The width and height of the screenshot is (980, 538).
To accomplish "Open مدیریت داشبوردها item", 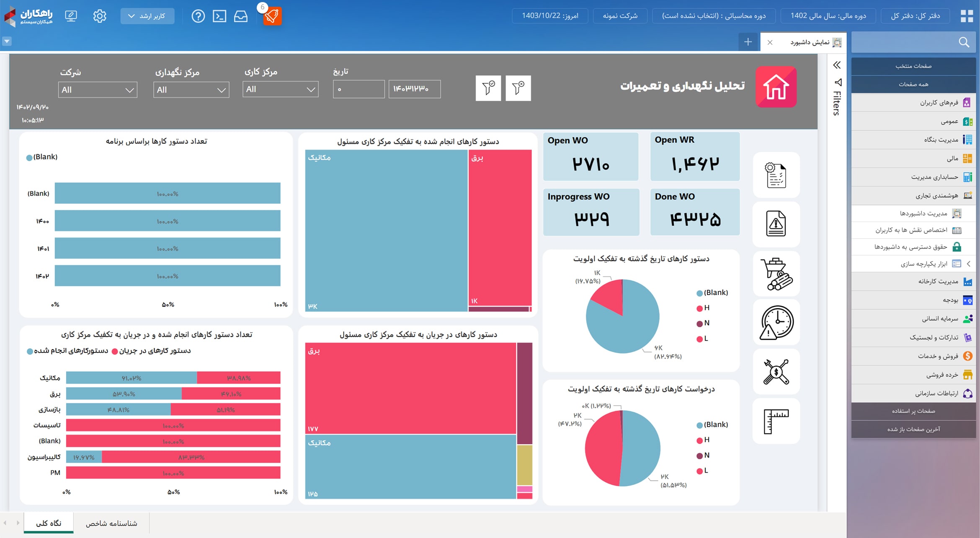I will pyautogui.click(x=913, y=213).
